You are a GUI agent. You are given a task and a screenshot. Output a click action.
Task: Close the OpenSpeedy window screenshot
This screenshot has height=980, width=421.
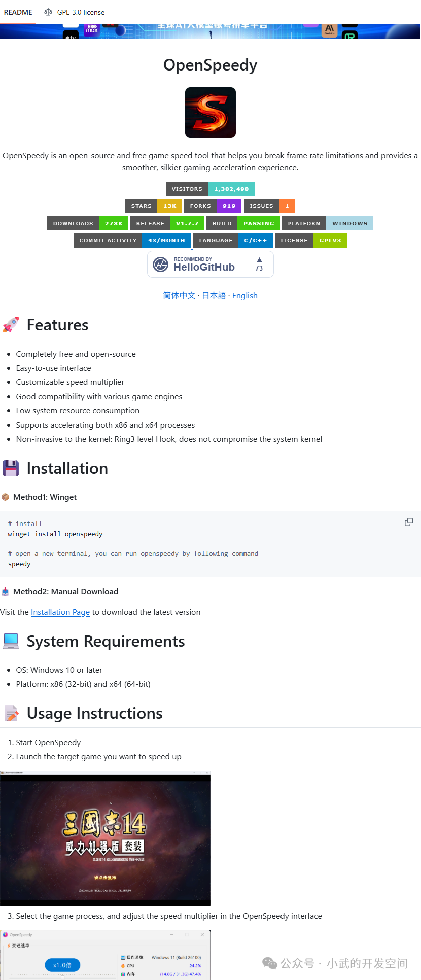point(202,934)
